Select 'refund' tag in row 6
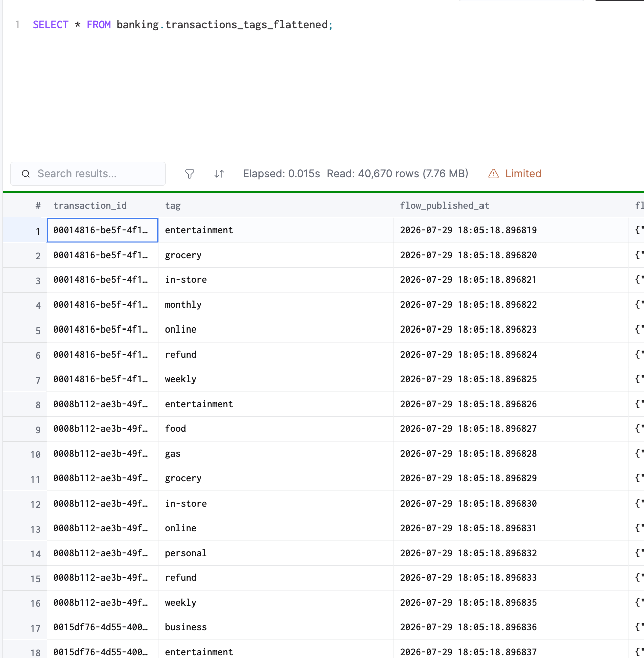Viewport: 644px width, 658px height. point(181,355)
